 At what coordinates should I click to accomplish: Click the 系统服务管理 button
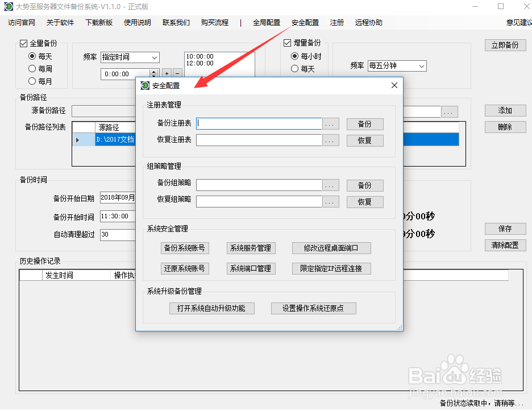coord(251,248)
